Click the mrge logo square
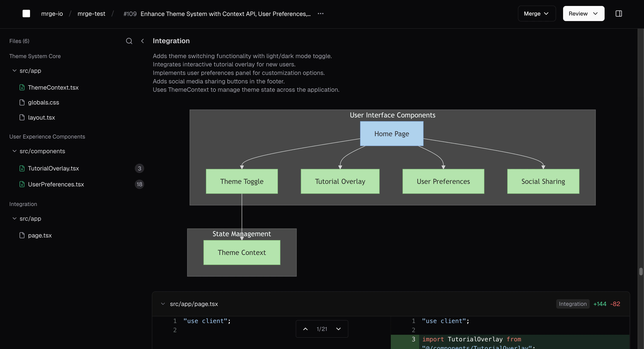Image resolution: width=644 pixels, height=349 pixels. click(26, 13)
